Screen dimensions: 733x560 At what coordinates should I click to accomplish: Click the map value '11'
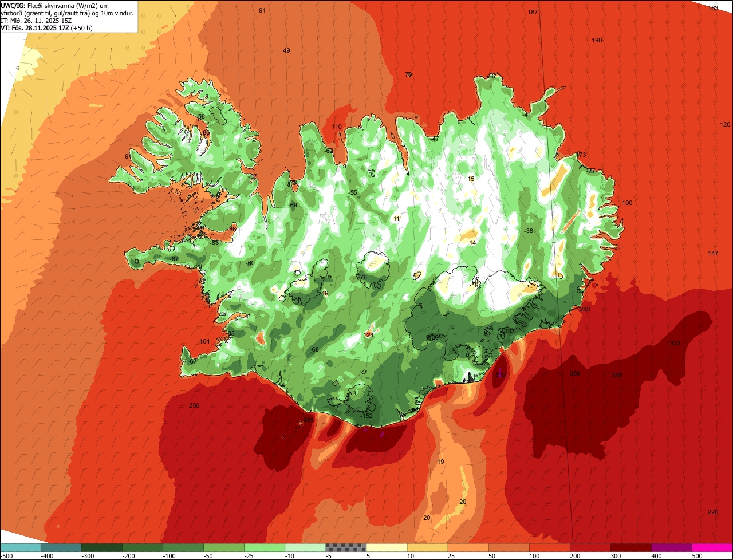click(x=396, y=219)
